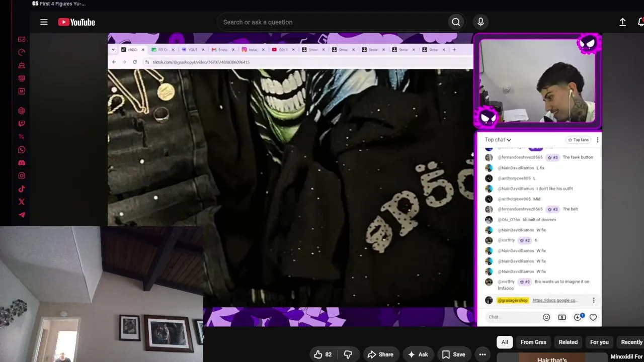The image size is (644, 362).
Task: Open the M-labelled sidebar icon
Action: (22, 92)
